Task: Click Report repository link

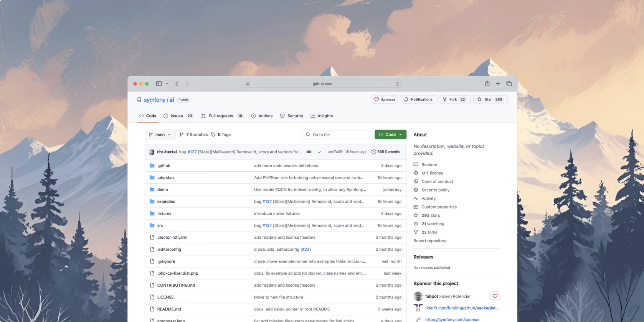Action: (430, 241)
